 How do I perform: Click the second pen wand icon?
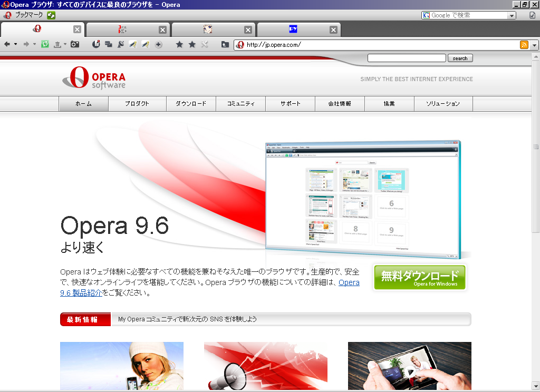tap(146, 44)
